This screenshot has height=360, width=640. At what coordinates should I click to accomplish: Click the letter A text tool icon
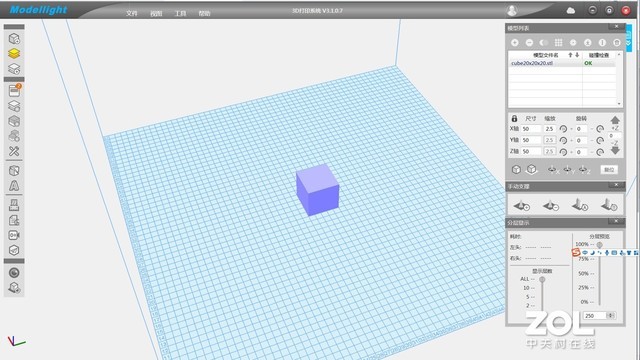14,186
